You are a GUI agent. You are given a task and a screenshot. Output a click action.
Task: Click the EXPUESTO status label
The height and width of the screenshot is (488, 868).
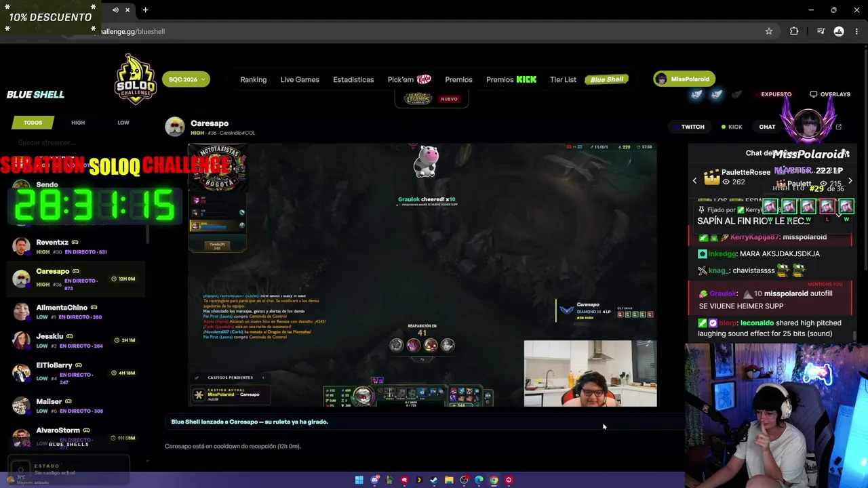(776, 94)
